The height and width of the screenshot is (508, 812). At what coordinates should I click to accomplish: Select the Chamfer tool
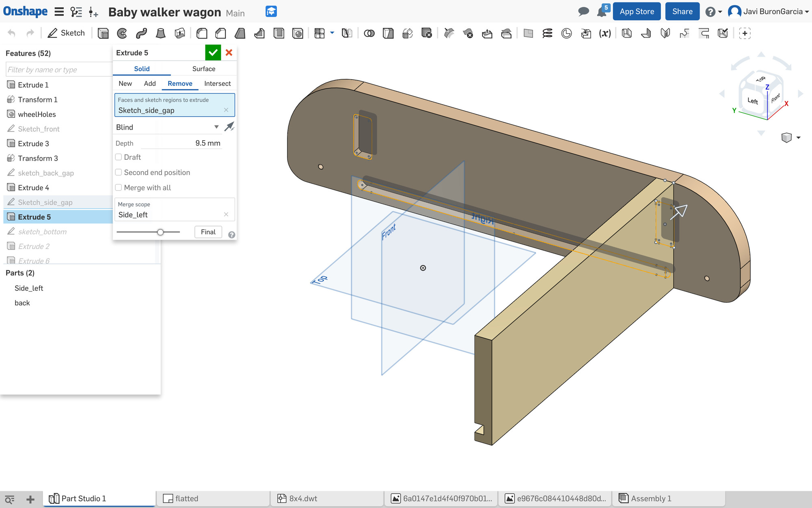coord(221,33)
